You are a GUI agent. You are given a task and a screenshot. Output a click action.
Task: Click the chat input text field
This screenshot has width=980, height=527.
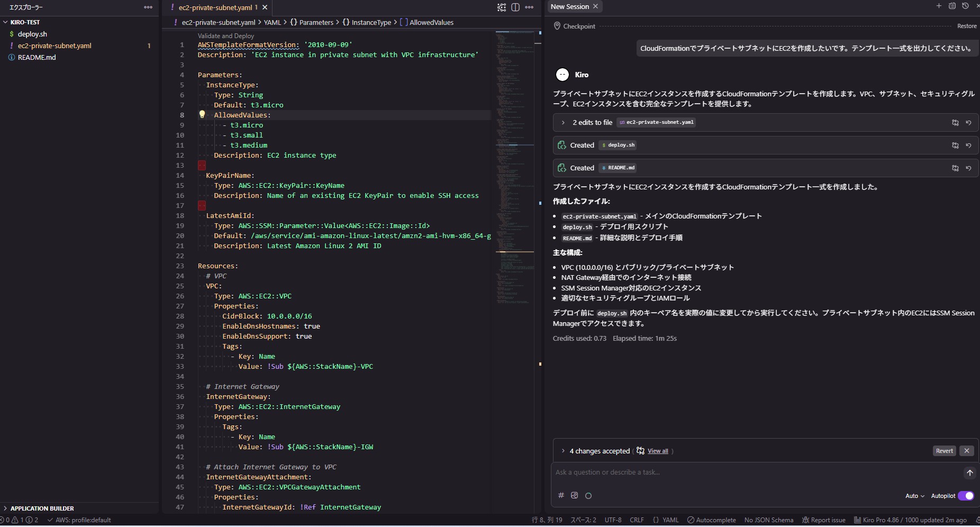[751, 473]
